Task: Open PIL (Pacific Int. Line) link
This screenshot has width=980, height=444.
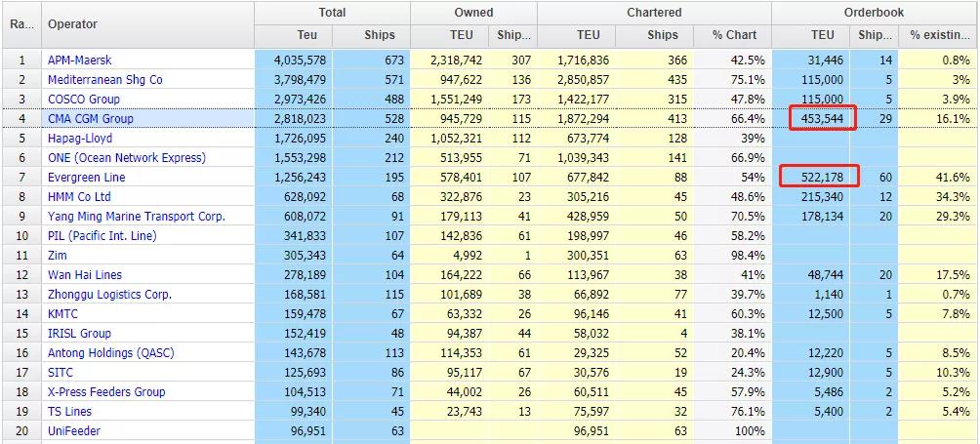Action: point(102,235)
